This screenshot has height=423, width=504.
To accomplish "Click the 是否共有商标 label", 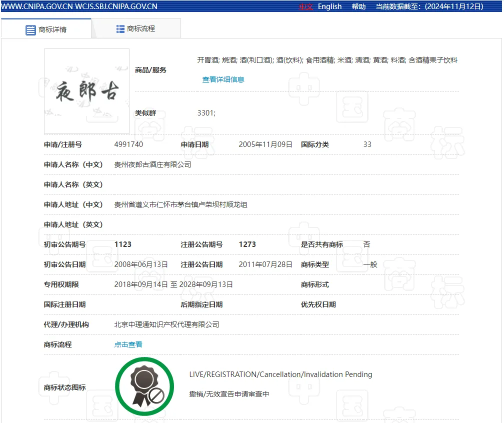I will pos(322,244).
